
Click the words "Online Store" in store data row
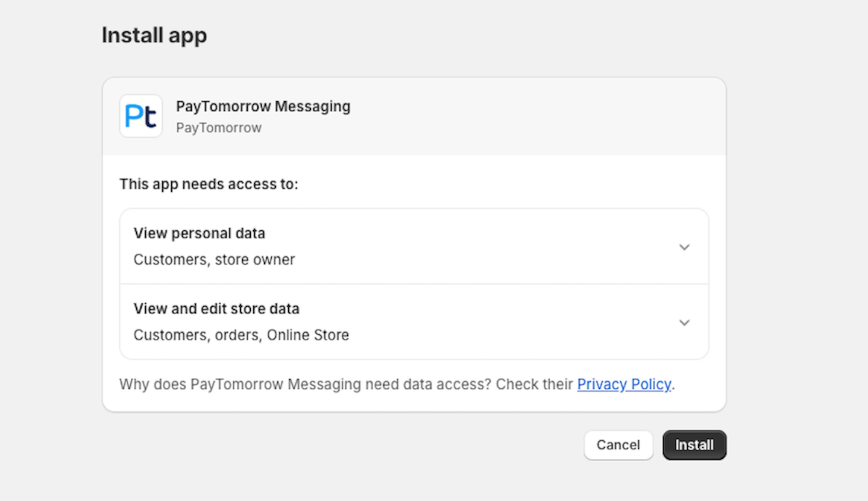[308, 335]
